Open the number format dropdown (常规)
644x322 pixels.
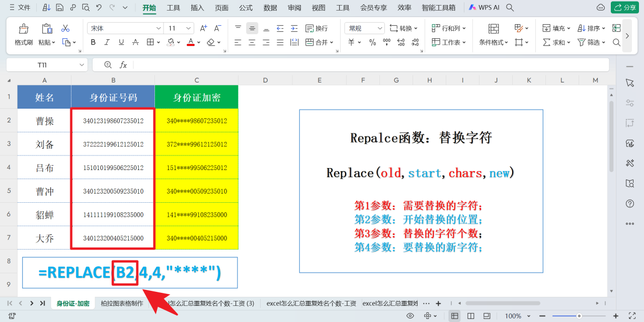coord(379,29)
